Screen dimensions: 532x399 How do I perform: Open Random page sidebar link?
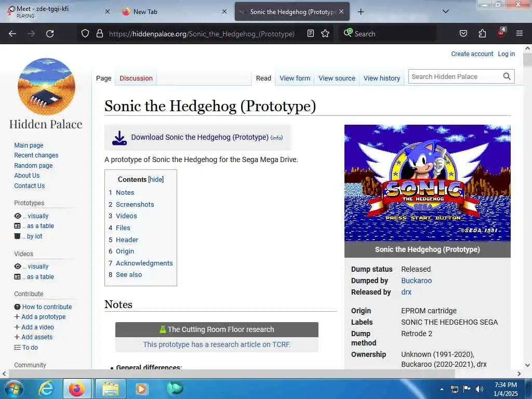33,166
